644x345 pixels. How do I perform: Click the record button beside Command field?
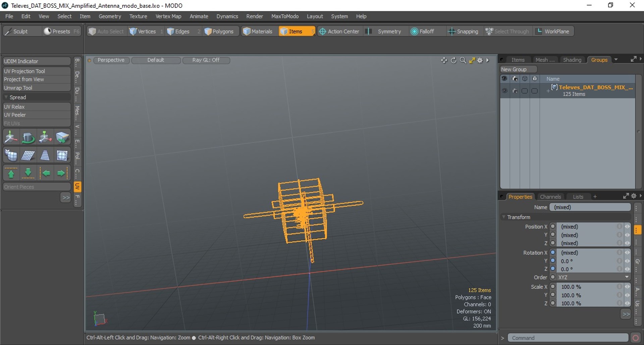[635, 338]
